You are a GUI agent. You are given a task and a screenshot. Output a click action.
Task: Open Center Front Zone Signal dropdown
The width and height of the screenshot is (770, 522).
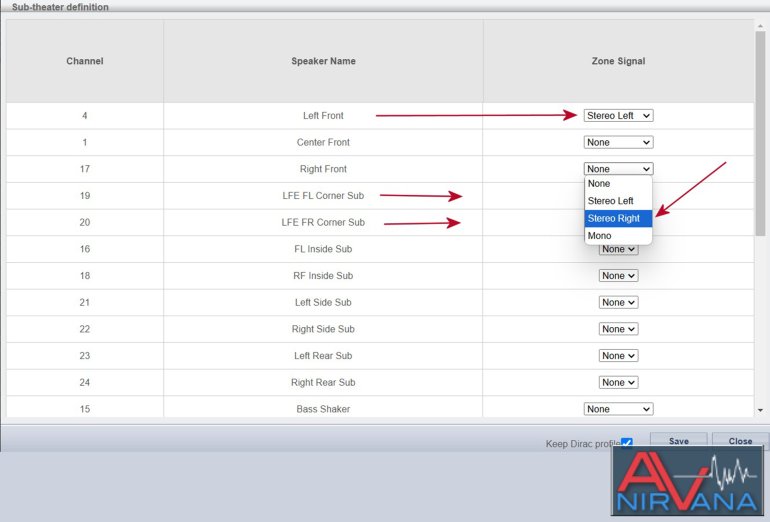(x=618, y=143)
